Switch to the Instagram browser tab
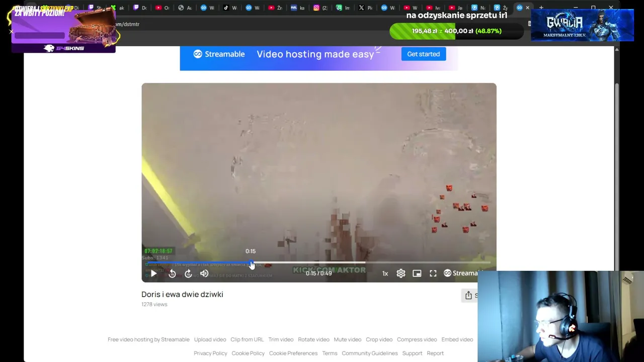 (320, 8)
